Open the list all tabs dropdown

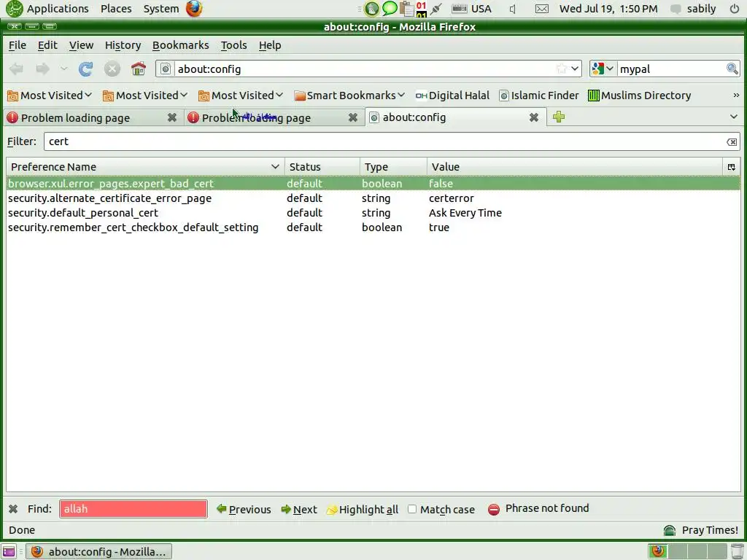(x=734, y=117)
